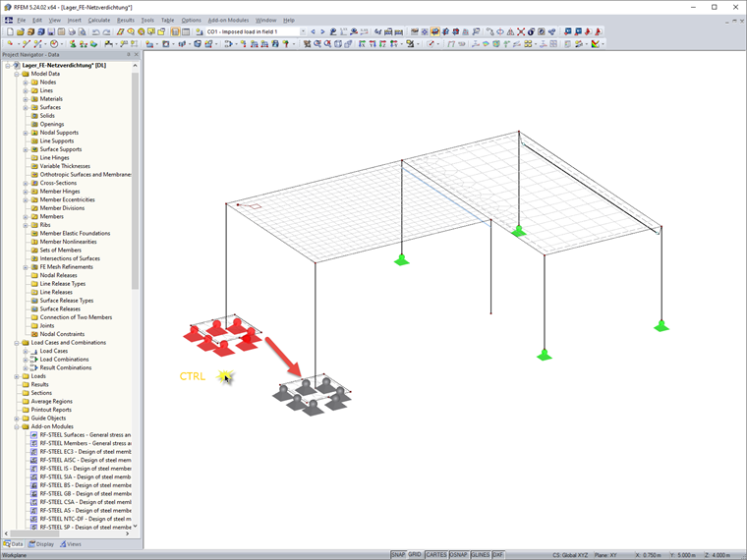Toggle OSNAP in status bar
The width and height of the screenshot is (747, 560).
click(x=458, y=555)
